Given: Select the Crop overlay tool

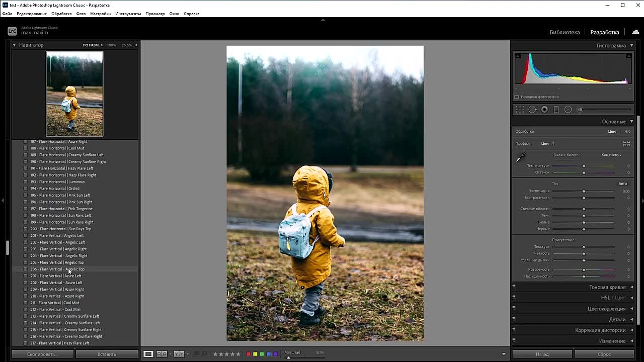Looking at the screenshot, I should [x=520, y=109].
